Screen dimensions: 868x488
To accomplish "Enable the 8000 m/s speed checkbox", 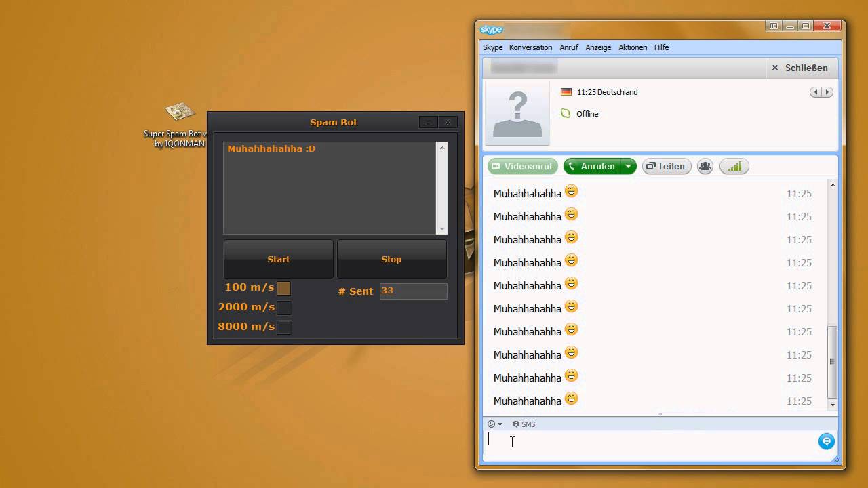I will point(283,327).
